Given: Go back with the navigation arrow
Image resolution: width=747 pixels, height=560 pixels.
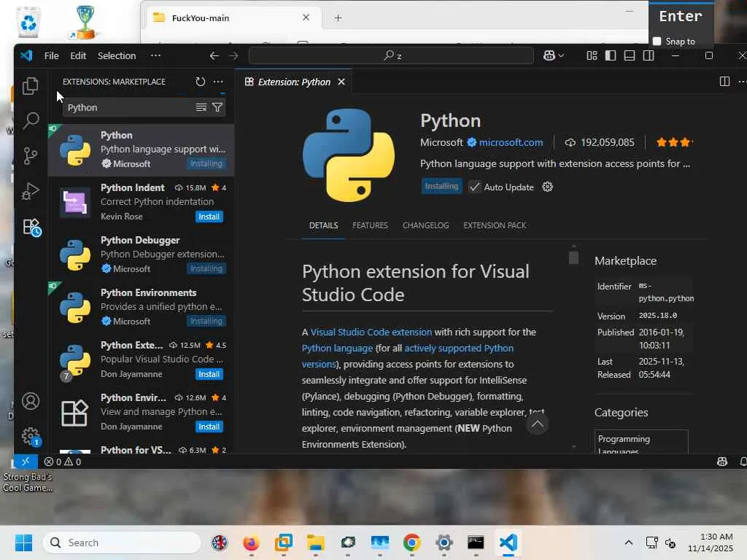Looking at the screenshot, I should pyautogui.click(x=214, y=55).
